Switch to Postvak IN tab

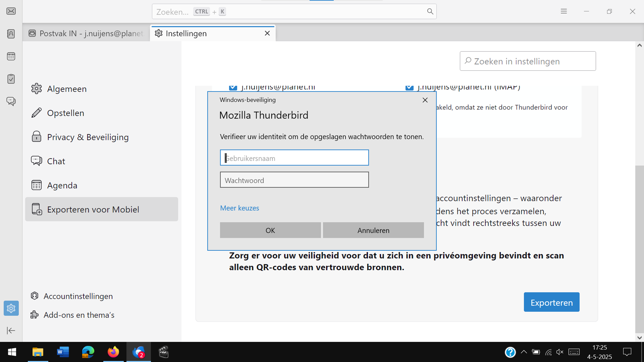[x=86, y=34]
